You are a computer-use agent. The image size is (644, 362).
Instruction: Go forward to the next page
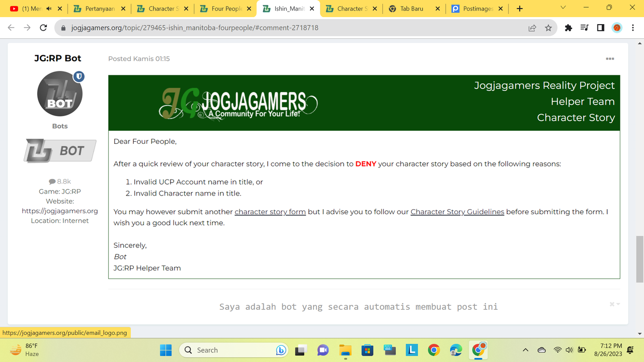coord(27,28)
